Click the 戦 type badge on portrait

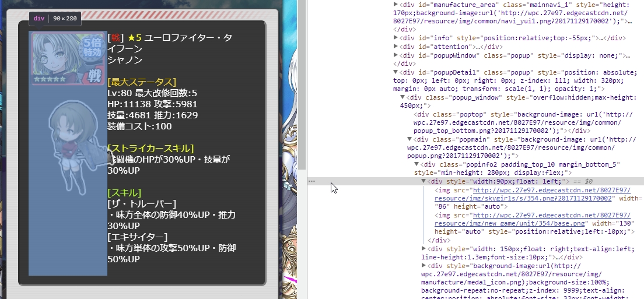click(x=95, y=75)
